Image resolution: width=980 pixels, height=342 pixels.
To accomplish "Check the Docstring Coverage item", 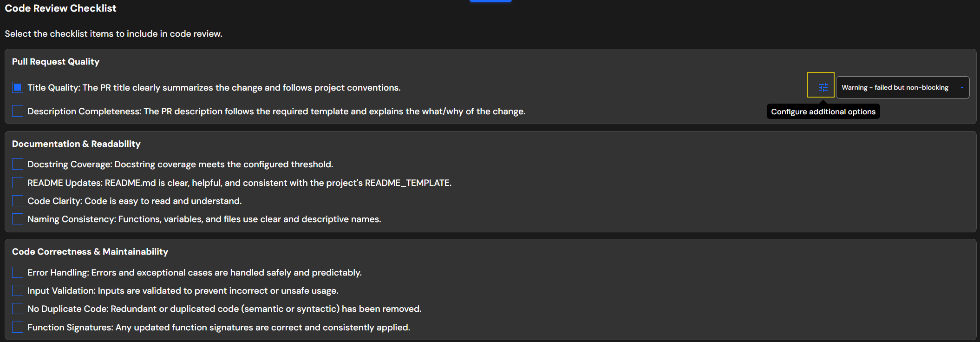I will coord(17,164).
